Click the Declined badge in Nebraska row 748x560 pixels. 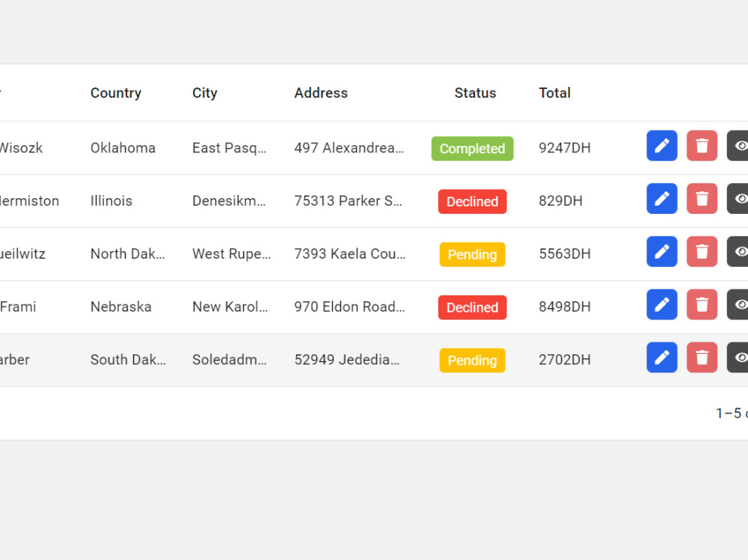coord(472,307)
